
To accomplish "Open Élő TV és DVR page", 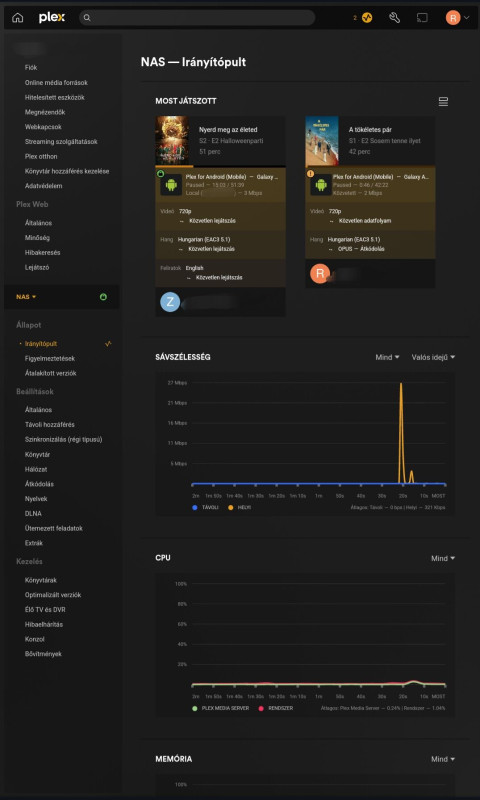I will [45, 610].
